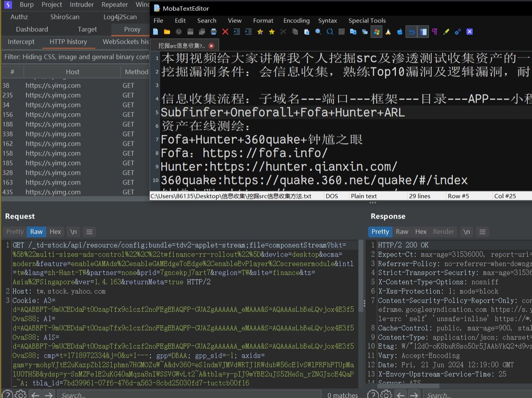The image size is (532, 398).
Task: Toggle Windows line-ending format icon
Action: 377,32
